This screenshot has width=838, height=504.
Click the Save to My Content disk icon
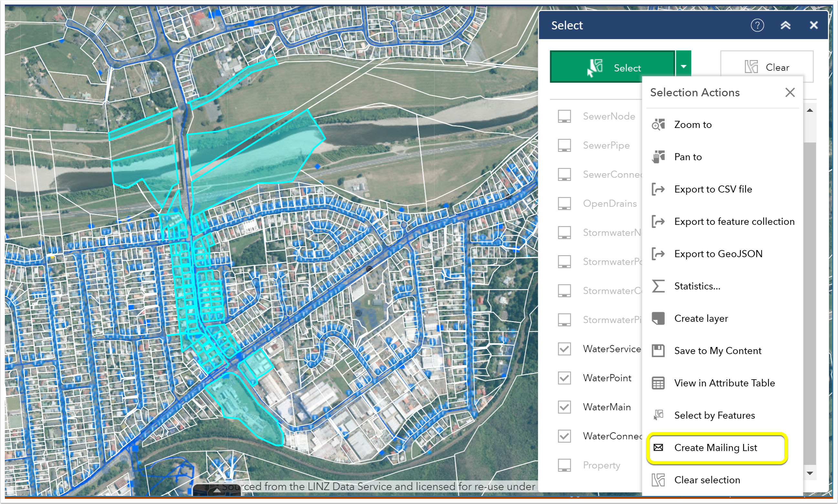[658, 351]
